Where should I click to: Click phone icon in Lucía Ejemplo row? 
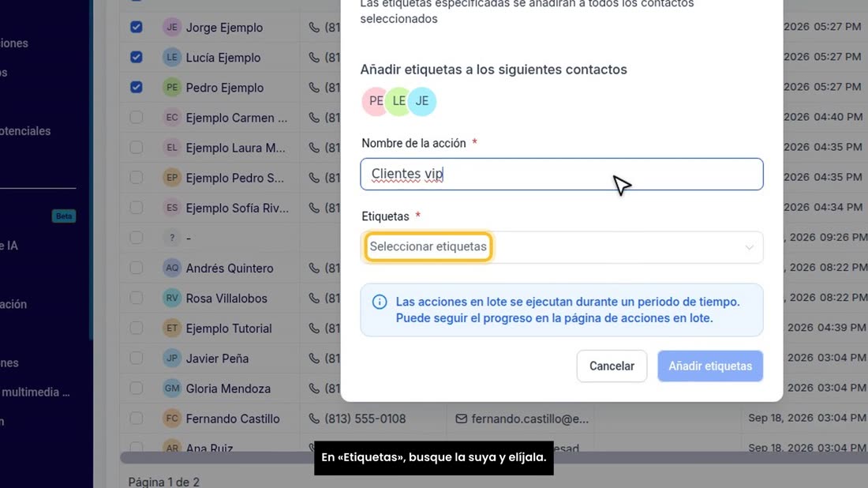click(x=314, y=57)
